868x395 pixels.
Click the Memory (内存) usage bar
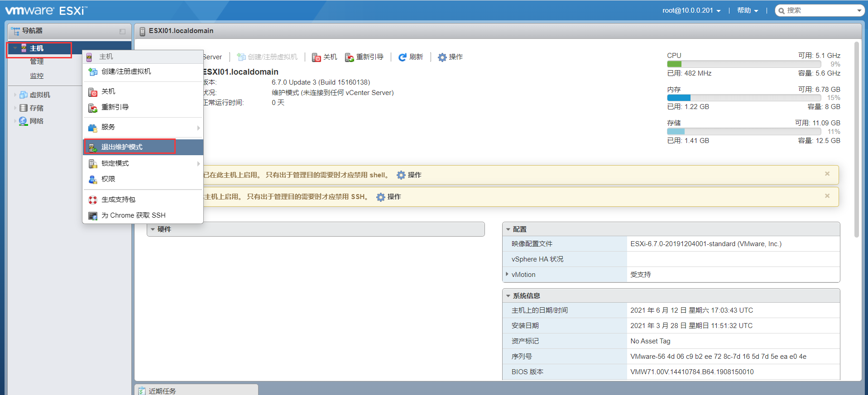744,98
